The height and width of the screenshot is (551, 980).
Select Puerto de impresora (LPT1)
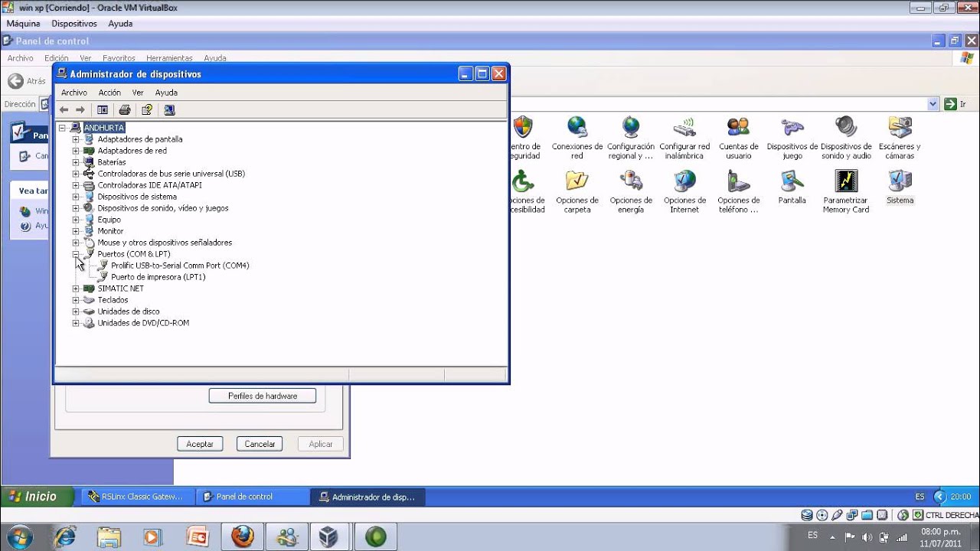[158, 277]
